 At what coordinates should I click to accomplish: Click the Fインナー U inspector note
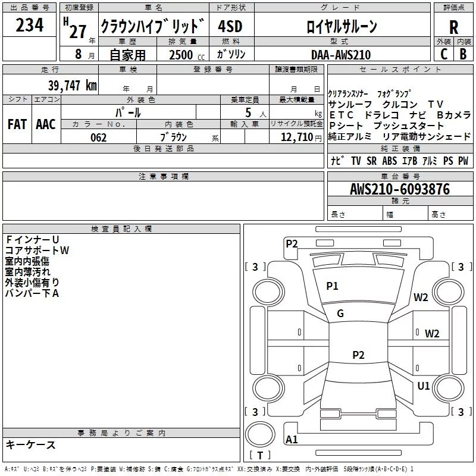tap(32, 240)
